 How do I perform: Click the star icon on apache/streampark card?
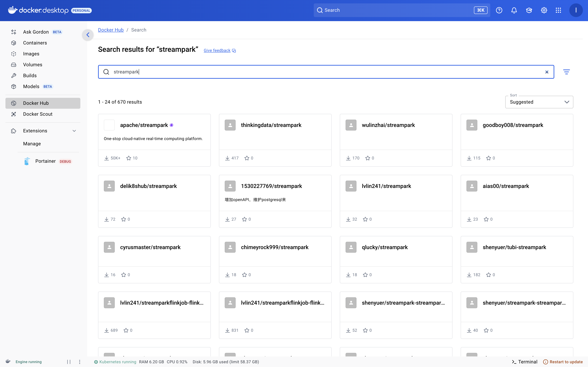[129, 158]
